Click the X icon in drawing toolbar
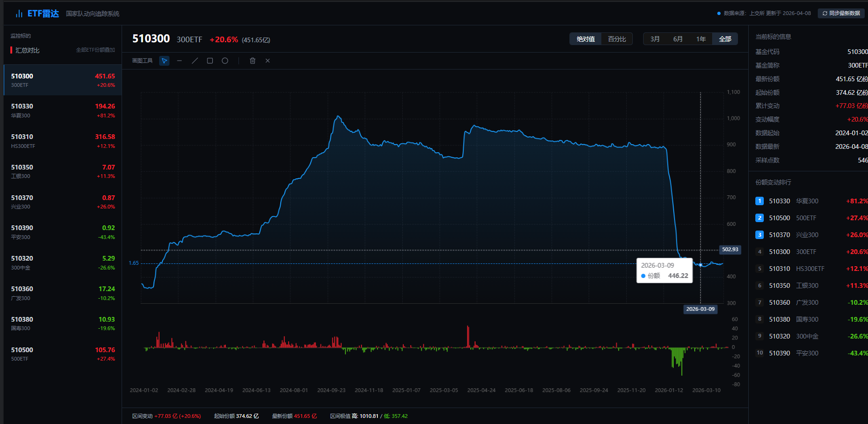The image size is (868, 424). click(268, 61)
